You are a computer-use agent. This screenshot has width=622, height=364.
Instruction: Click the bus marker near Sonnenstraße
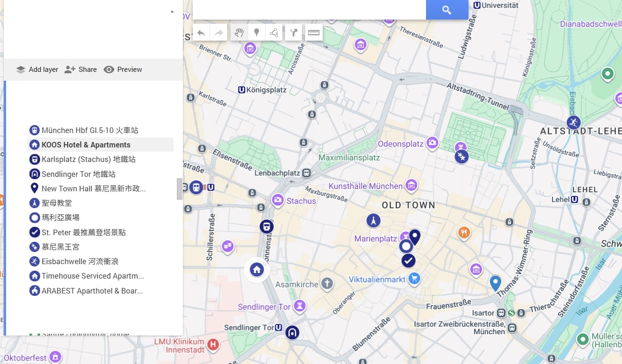click(x=266, y=227)
